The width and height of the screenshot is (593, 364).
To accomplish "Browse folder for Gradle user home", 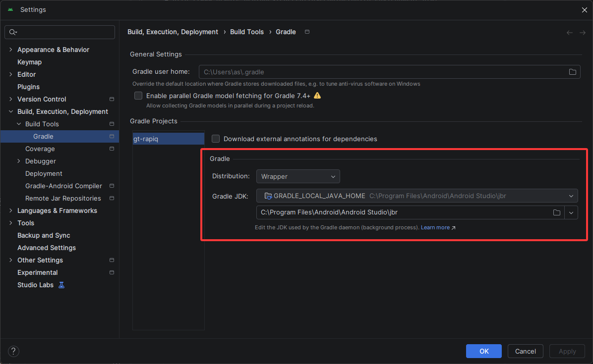I will [x=573, y=72].
